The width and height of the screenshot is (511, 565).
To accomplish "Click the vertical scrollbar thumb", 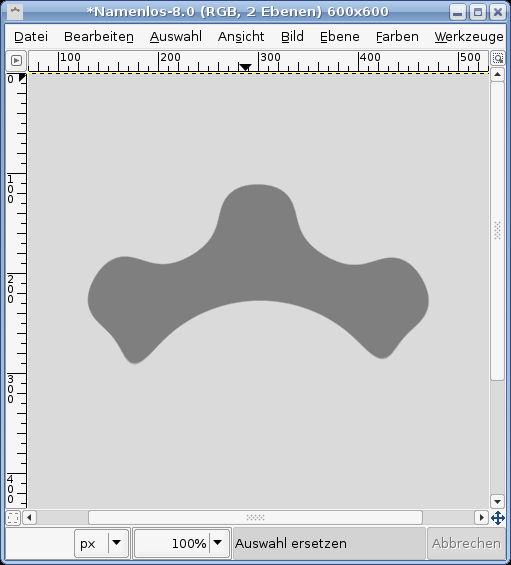I will pyautogui.click(x=497, y=231).
